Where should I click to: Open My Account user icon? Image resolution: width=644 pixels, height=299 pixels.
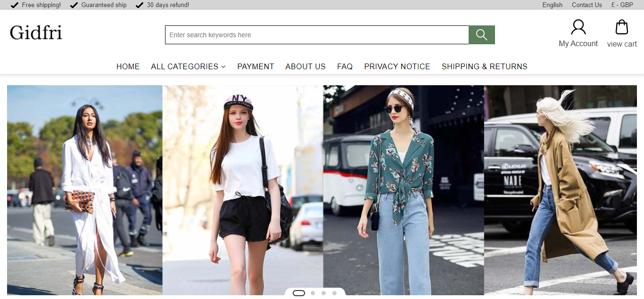pos(578,27)
